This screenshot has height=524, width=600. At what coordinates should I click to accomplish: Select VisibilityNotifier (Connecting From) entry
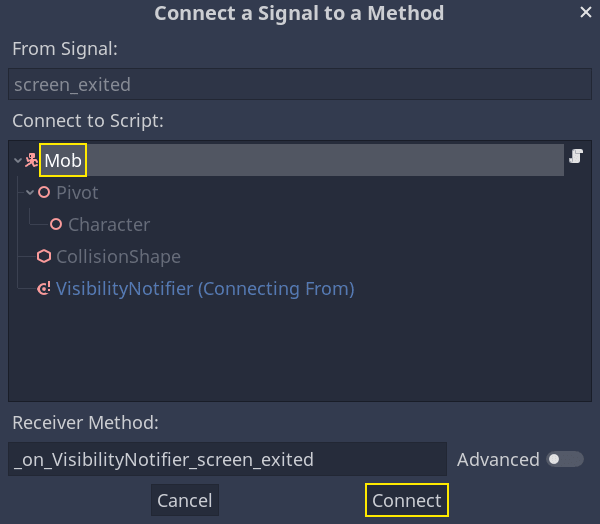pos(205,289)
